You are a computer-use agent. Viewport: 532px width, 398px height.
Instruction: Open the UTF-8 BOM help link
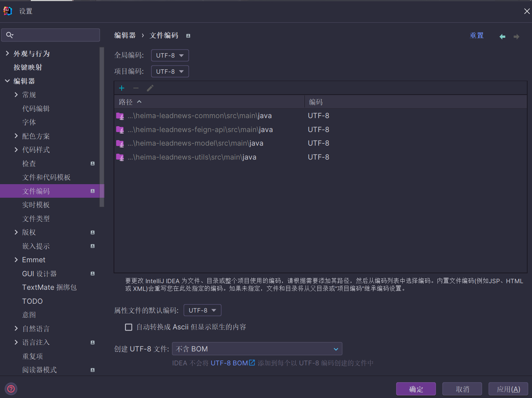pos(229,363)
